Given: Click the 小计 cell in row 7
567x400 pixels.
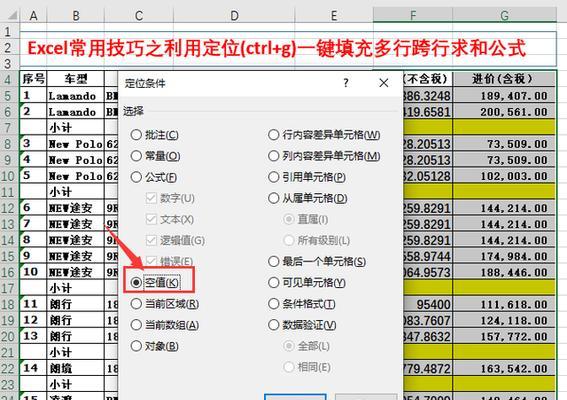Looking at the screenshot, I should pyautogui.click(x=76, y=128).
